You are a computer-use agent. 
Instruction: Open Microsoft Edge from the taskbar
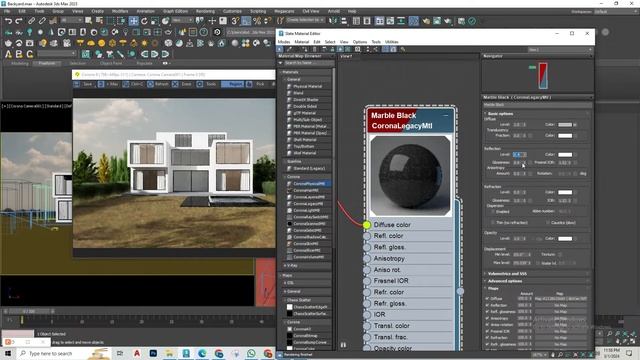pos(202,353)
